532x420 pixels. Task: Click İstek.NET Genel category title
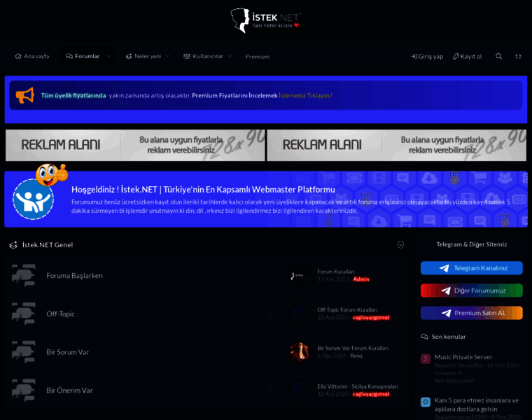point(48,245)
